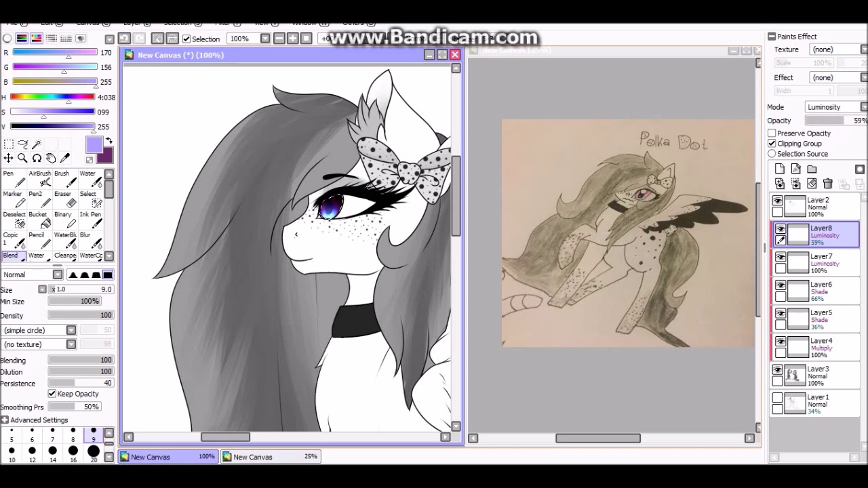This screenshot has width=868, height=488.
Task: Switch to New Canvas 25% tab
Action: pos(271,457)
